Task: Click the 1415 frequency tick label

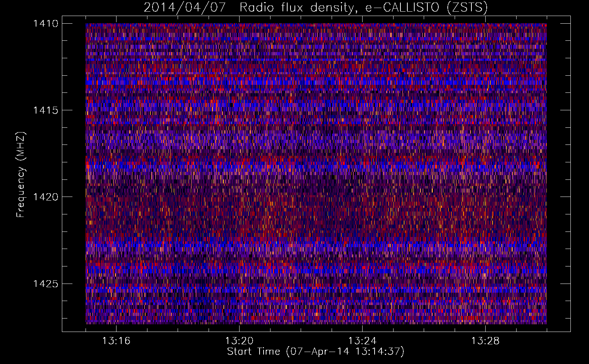Action: point(46,110)
